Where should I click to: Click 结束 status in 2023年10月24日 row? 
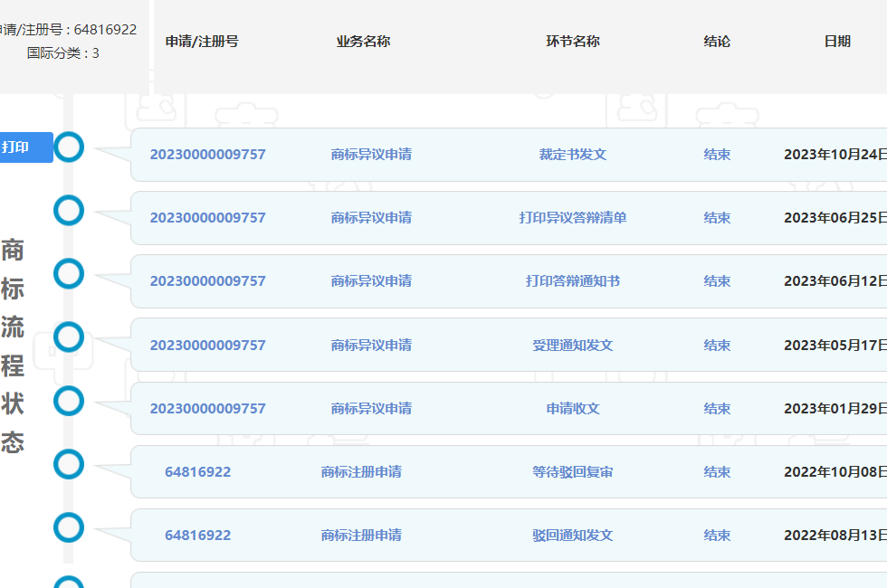tap(717, 155)
